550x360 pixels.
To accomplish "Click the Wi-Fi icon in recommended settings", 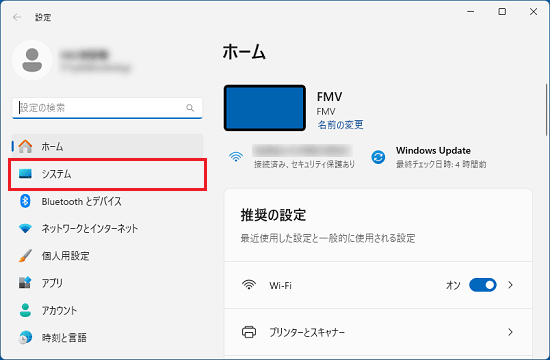I will pos(249,285).
